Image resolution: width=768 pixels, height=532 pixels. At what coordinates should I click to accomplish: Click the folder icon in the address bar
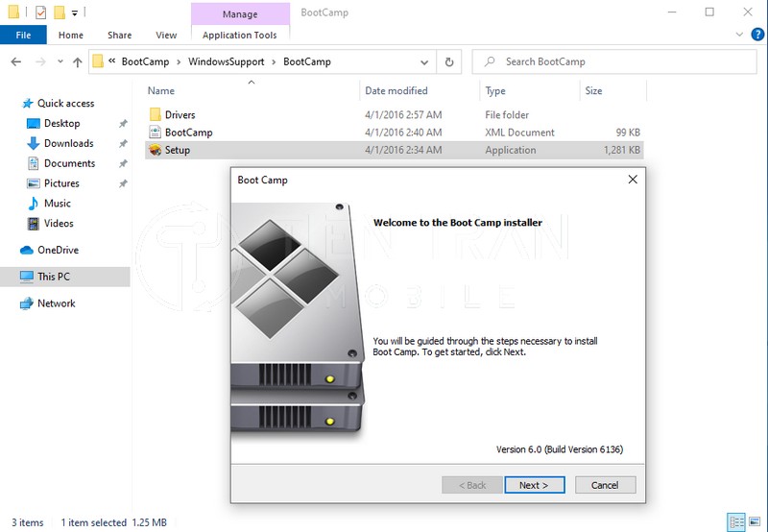click(x=98, y=61)
